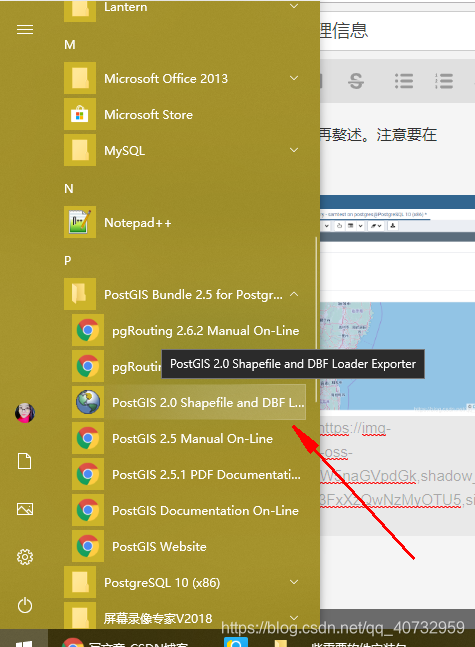Click the letter N section header

(69, 189)
